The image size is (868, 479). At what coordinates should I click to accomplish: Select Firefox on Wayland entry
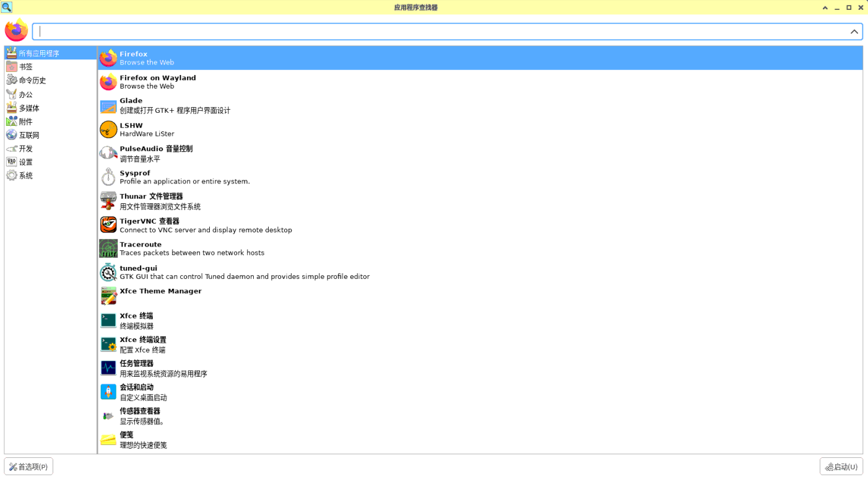(157, 82)
